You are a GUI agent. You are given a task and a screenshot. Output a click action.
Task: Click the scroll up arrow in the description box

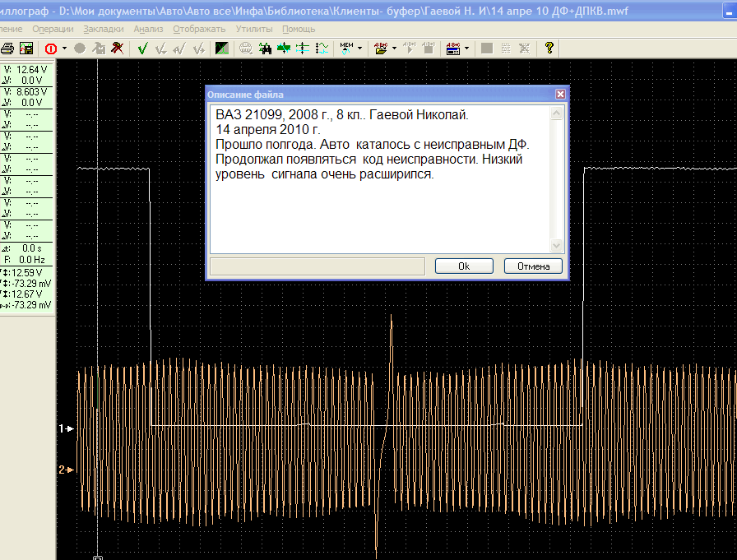557,113
